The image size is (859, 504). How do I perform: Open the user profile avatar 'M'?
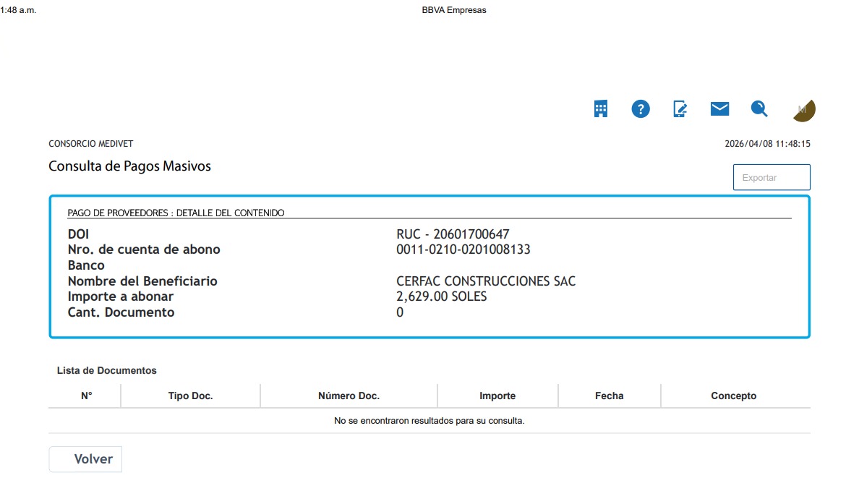click(803, 110)
